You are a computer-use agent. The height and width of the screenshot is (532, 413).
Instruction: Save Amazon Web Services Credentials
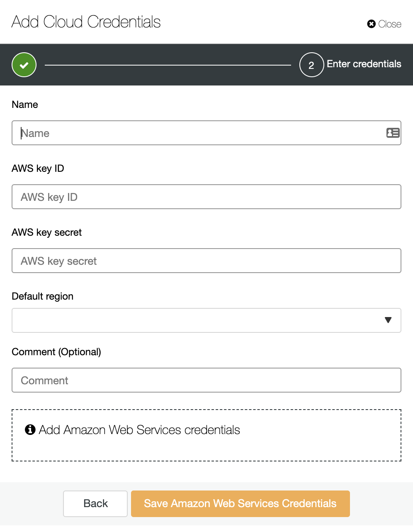click(x=241, y=504)
